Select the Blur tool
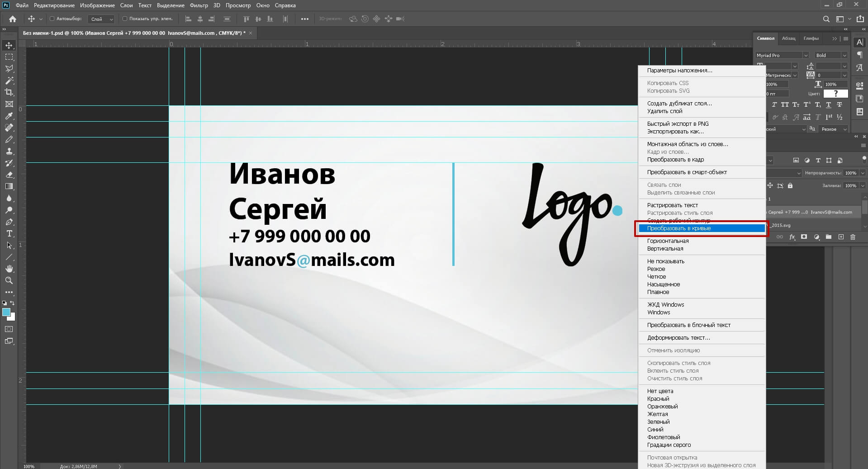Viewport: 868px width, 469px height. click(9, 198)
